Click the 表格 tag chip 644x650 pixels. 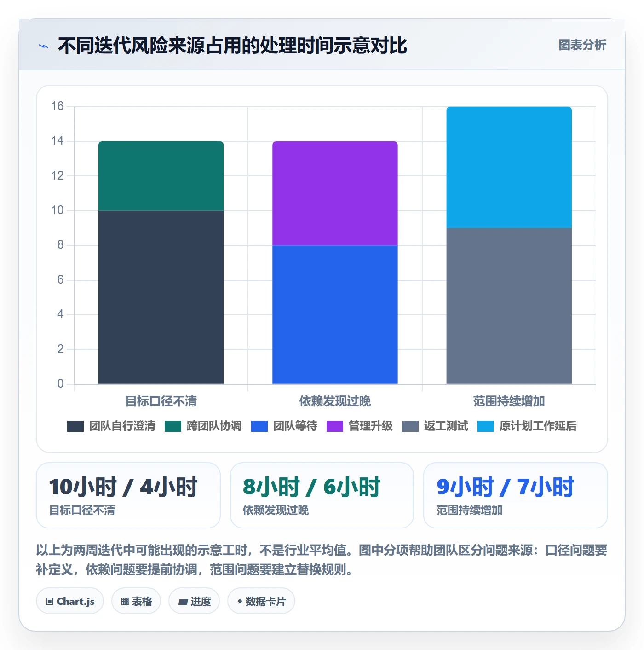tap(136, 601)
